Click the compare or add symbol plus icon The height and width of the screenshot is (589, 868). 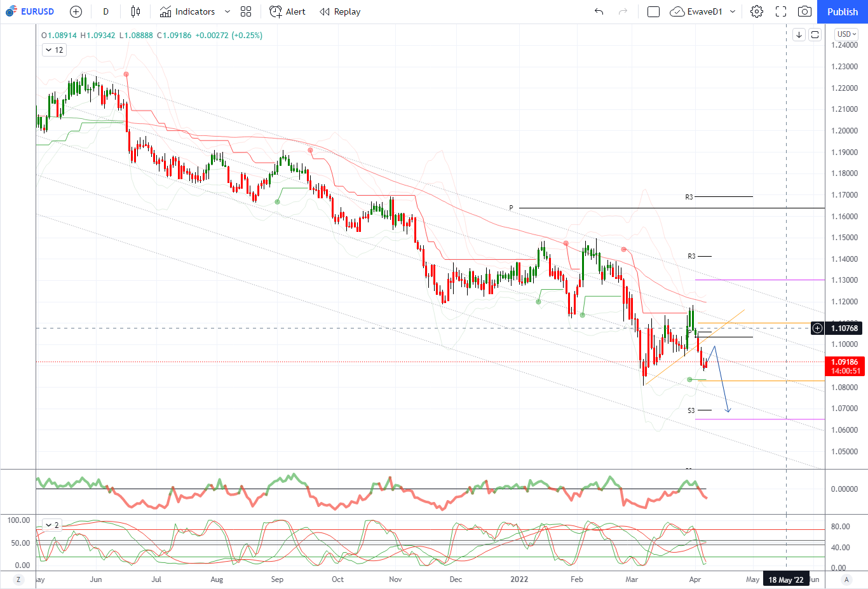point(76,11)
